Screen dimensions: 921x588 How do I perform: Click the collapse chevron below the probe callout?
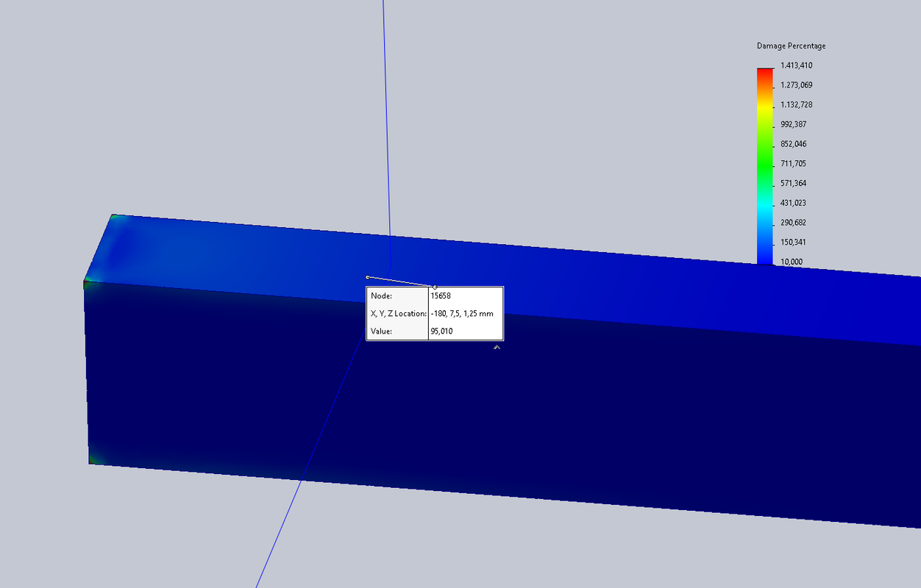(497, 347)
